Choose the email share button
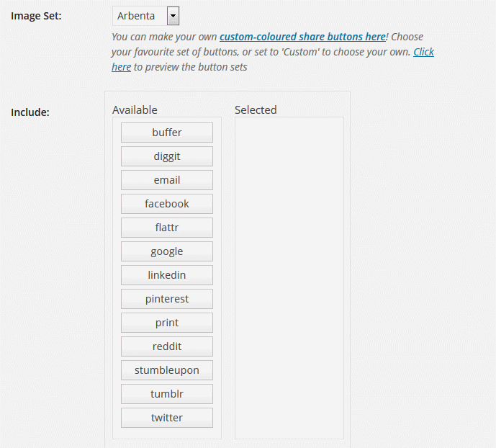Viewport: 496px width, 448px height. click(x=167, y=180)
